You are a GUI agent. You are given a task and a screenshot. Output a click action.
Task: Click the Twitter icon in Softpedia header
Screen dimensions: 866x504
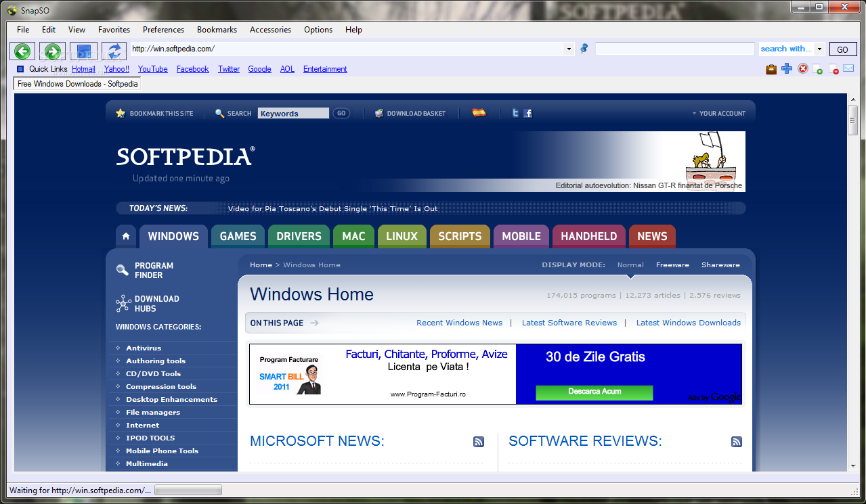[x=515, y=113]
